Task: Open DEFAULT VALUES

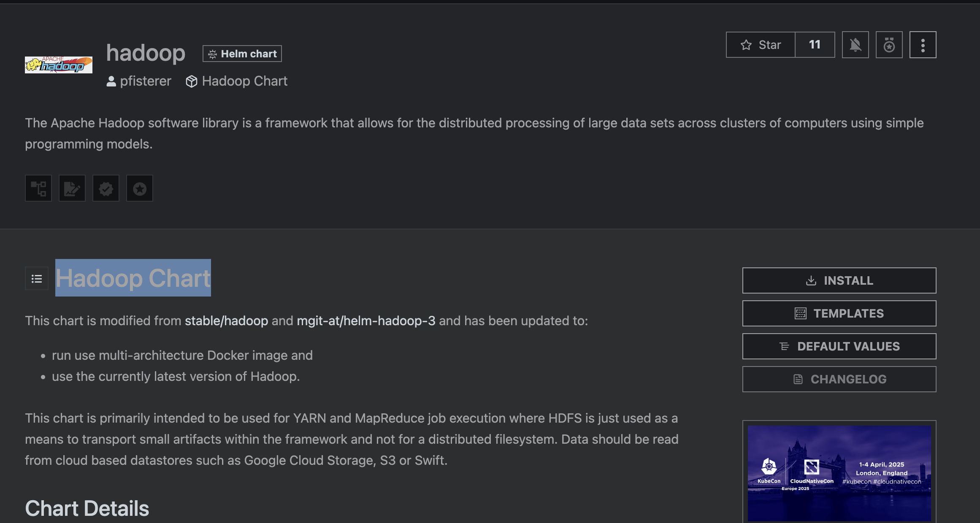Action: [x=839, y=346]
